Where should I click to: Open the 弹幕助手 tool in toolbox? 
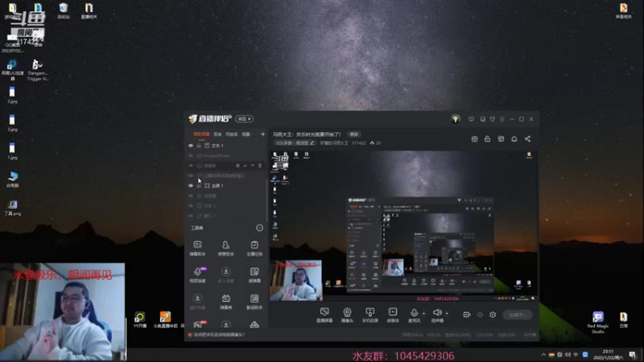coord(197,249)
